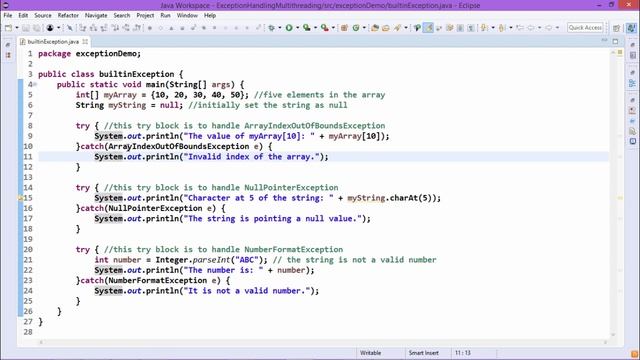Open the External Tools dropdown arrow
This screenshot has height=360, width=640.
333,28
